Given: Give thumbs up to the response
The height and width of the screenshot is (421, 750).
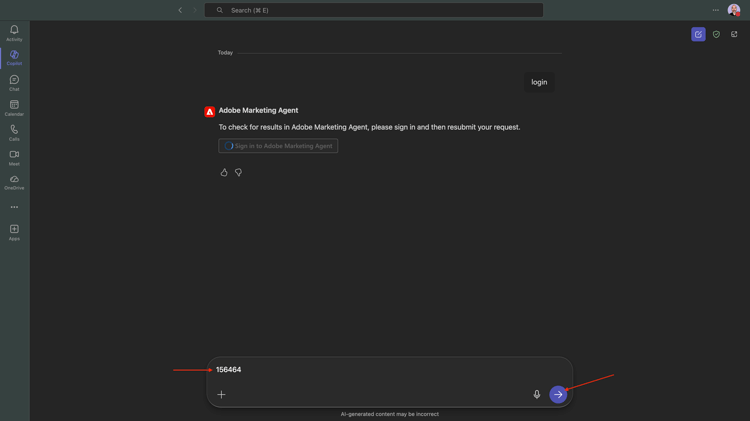Looking at the screenshot, I should click(224, 172).
